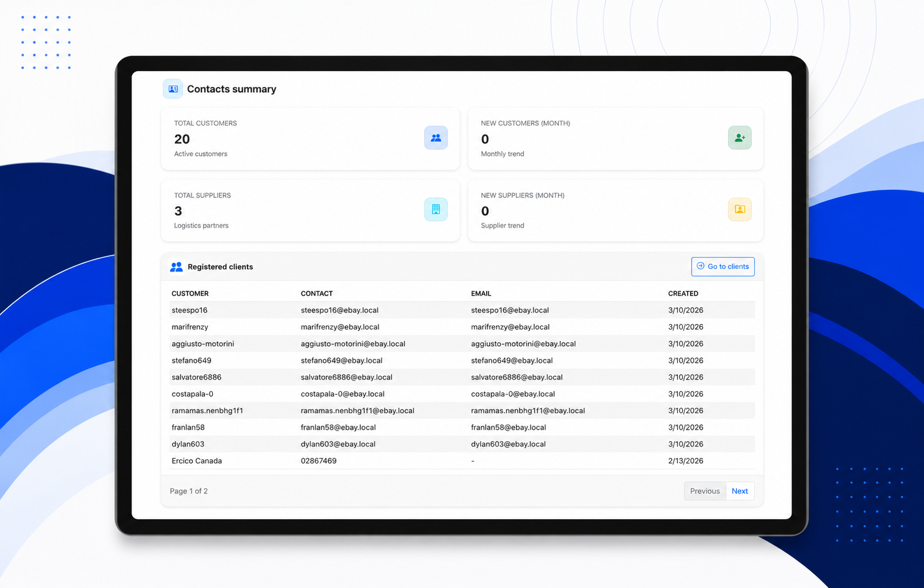The width and height of the screenshot is (924, 588).
Task: Click the CREATED column header
Action: click(683, 294)
